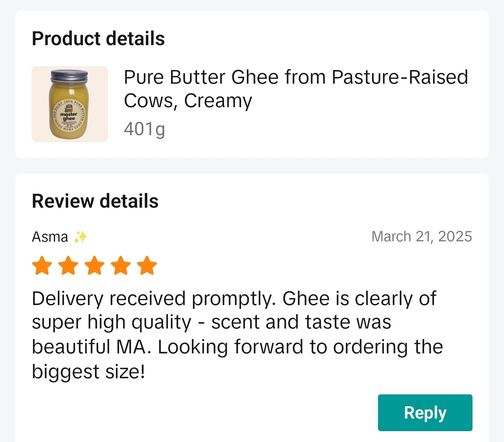Select the first review star
This screenshot has width=504, height=442.
click(x=42, y=265)
